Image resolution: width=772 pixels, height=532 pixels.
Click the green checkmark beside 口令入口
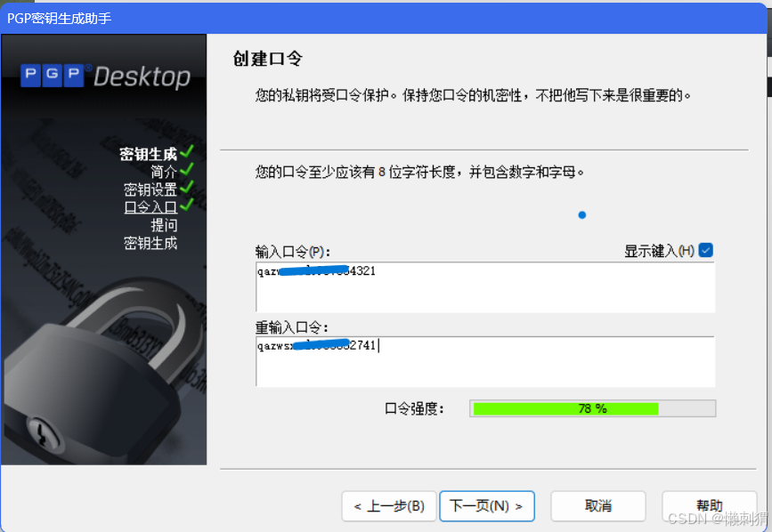(x=187, y=205)
